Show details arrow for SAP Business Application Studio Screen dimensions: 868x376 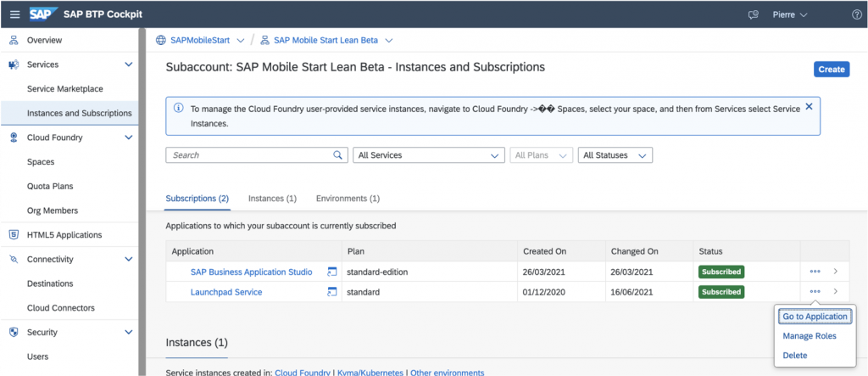pos(835,272)
